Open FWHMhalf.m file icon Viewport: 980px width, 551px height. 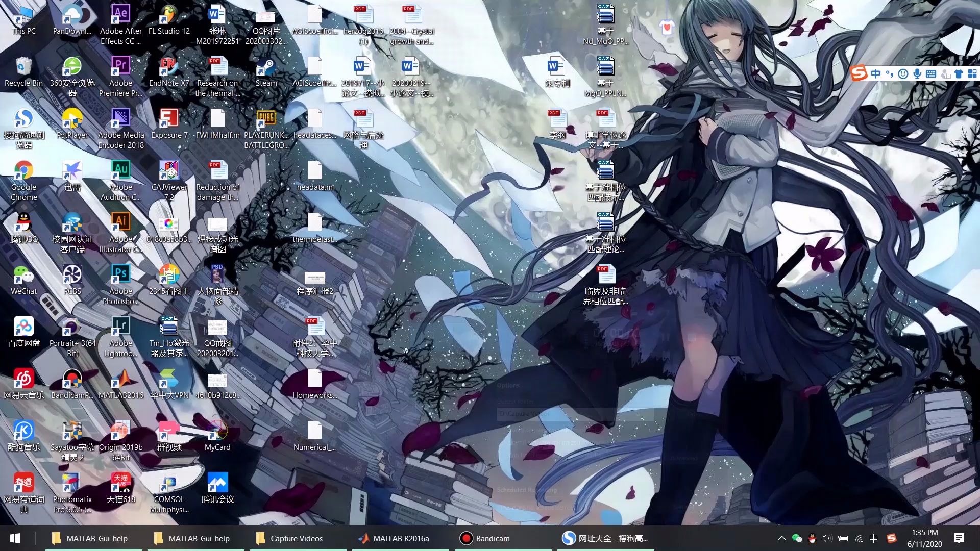[217, 124]
